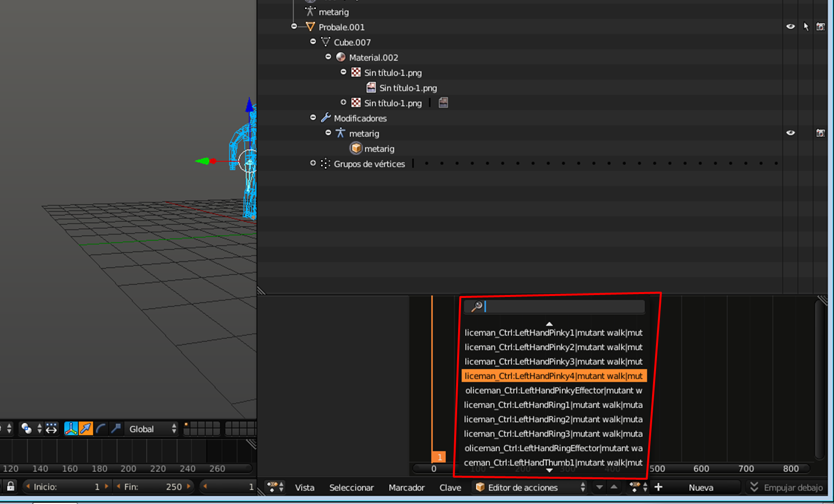
Task: Collapse the metarig modifier tree item
Action: point(328,132)
